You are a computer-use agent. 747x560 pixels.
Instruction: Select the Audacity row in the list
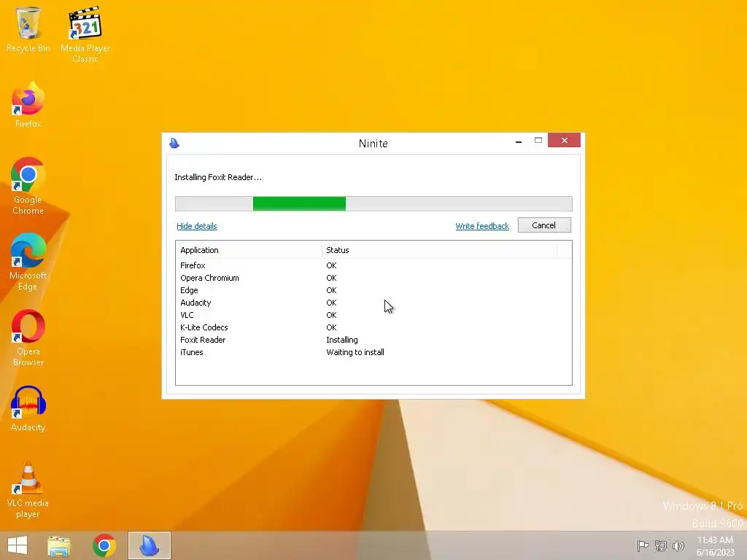click(373, 303)
